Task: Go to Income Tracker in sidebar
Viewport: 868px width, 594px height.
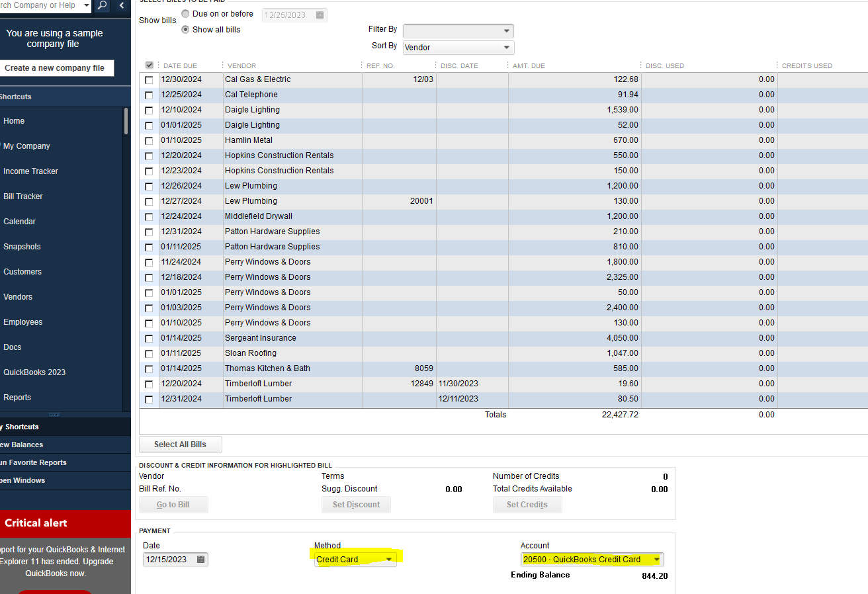Action: (x=30, y=171)
